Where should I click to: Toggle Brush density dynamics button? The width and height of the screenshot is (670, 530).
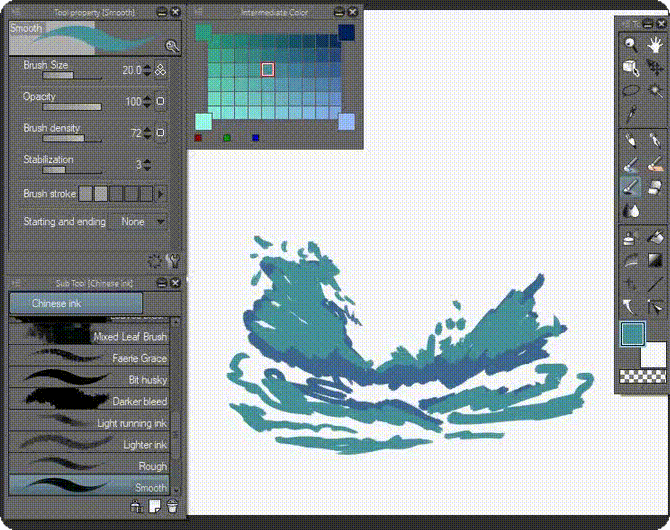[160, 133]
